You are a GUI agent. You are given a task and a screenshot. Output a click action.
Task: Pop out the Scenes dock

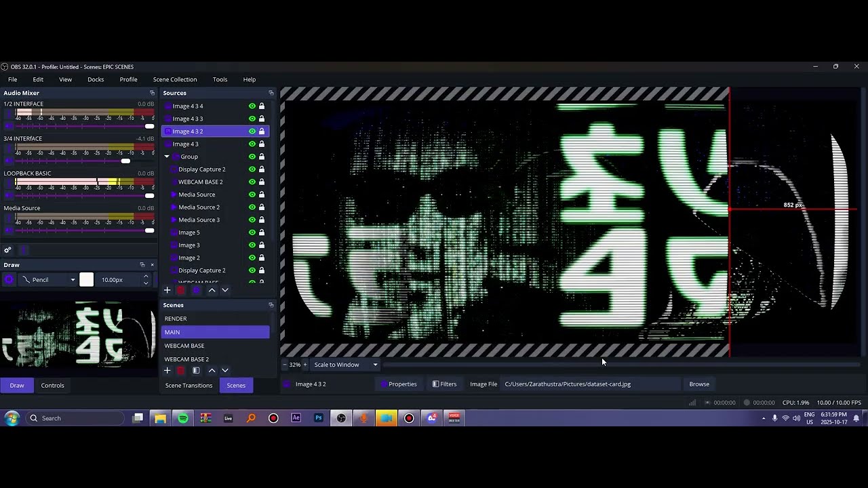click(x=271, y=305)
